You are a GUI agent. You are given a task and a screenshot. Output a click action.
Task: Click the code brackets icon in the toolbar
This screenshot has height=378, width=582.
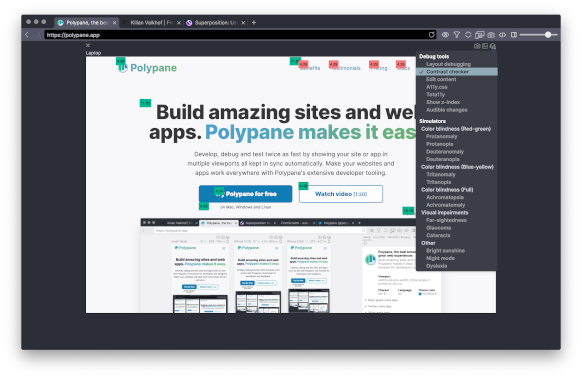502,35
